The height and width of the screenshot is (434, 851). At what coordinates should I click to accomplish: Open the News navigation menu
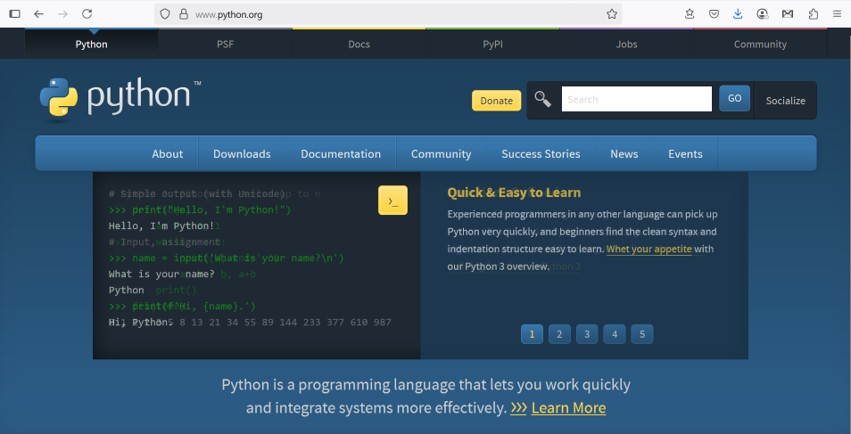coord(624,154)
